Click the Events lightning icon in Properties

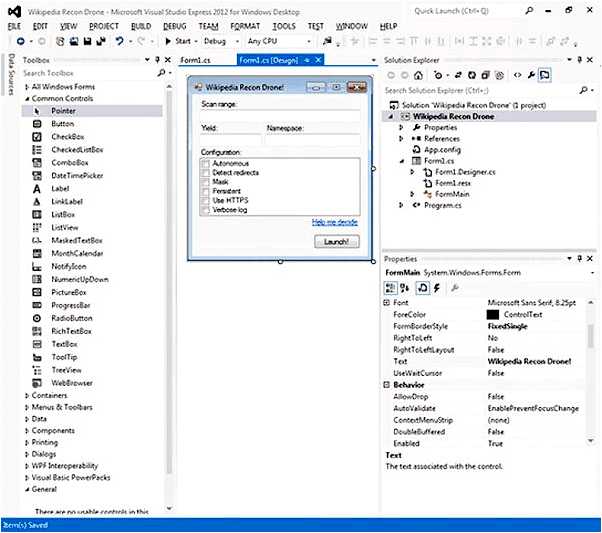point(437,288)
